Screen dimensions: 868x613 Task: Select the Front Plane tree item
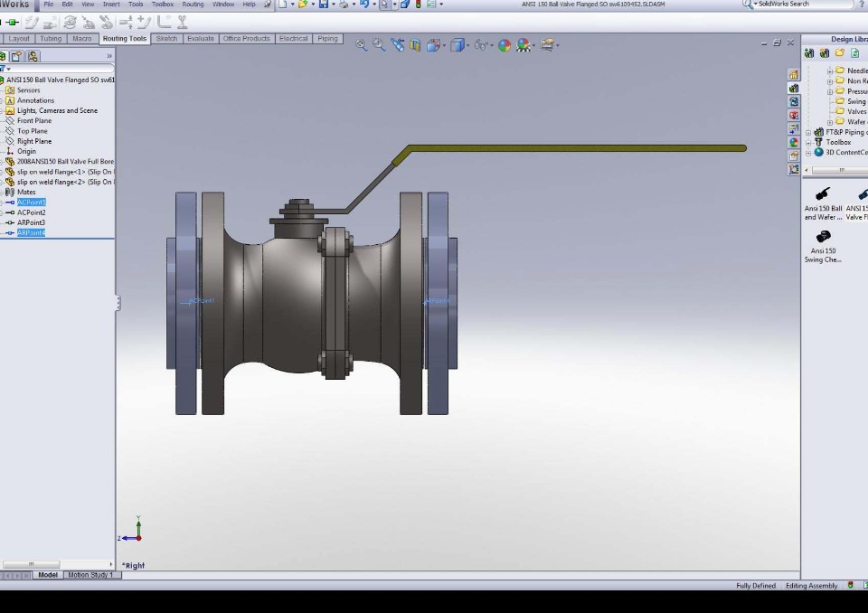34,121
